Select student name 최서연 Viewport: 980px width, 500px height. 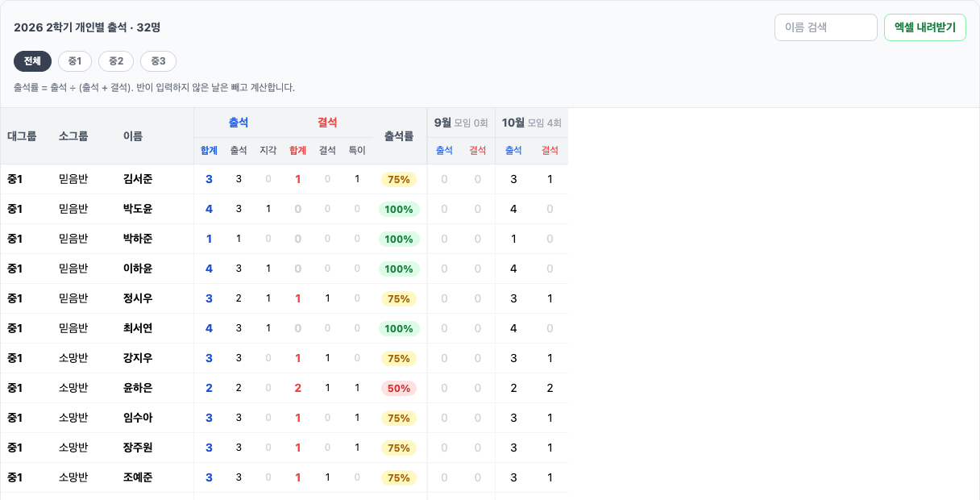(x=138, y=328)
